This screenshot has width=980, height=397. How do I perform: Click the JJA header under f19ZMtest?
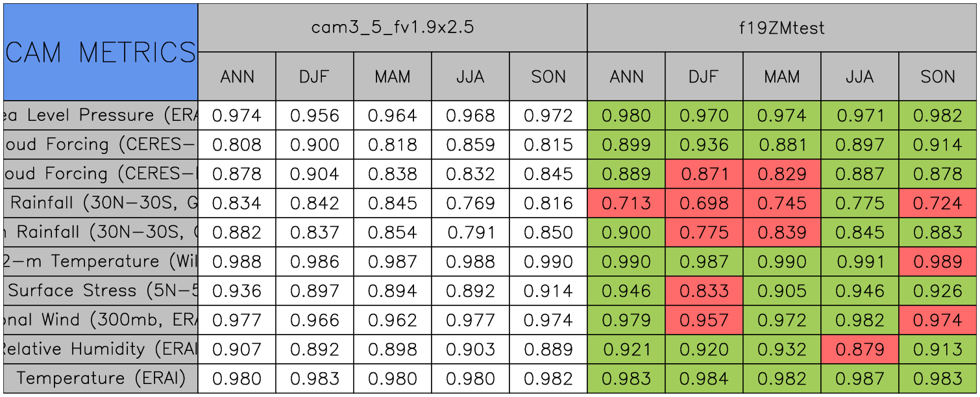click(x=859, y=77)
